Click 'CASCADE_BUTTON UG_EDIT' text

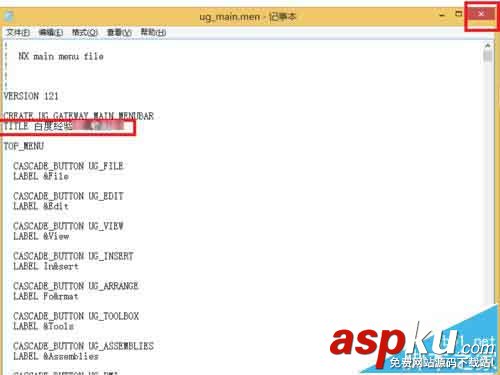coord(68,196)
